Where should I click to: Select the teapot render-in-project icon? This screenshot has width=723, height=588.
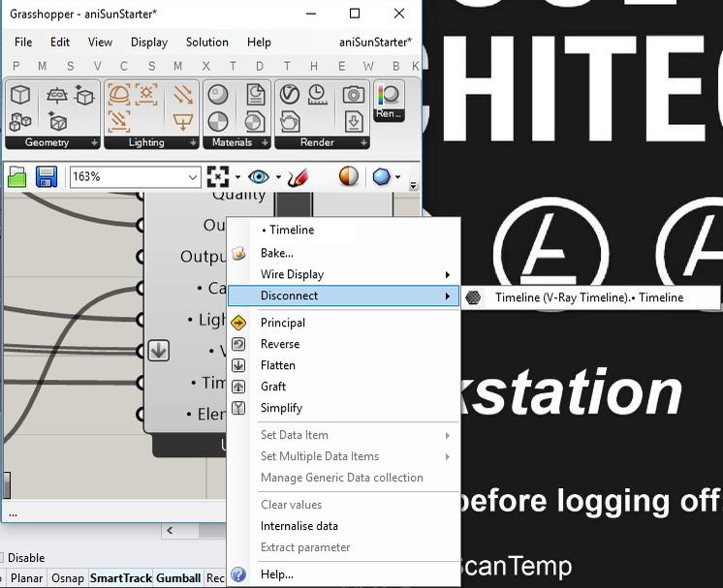pyautogui.click(x=290, y=123)
